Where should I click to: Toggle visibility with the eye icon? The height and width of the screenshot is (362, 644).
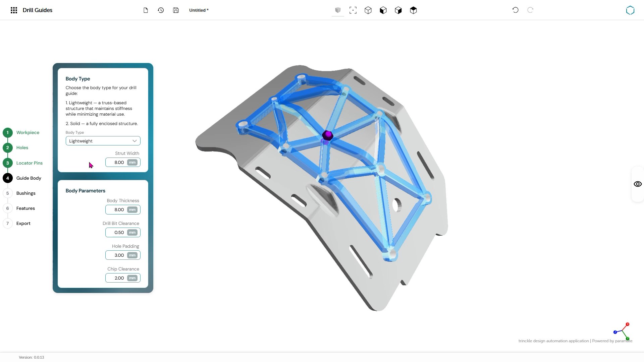pos(638,184)
